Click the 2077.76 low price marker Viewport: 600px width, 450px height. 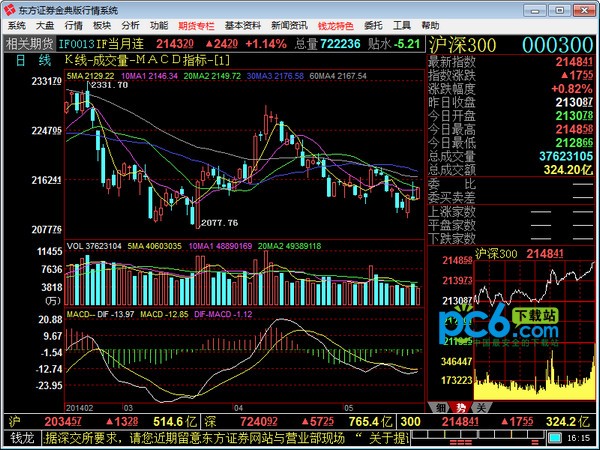tap(219, 223)
